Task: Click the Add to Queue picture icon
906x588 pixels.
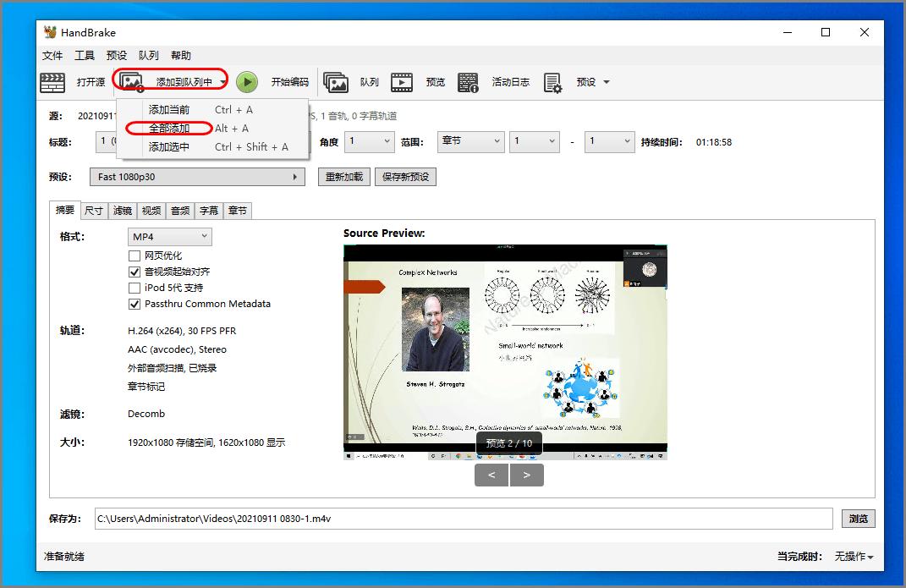Action: click(x=131, y=82)
